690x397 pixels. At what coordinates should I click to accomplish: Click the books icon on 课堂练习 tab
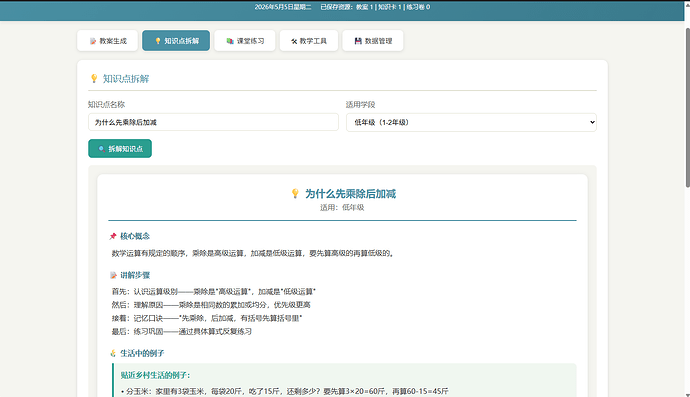coord(230,41)
